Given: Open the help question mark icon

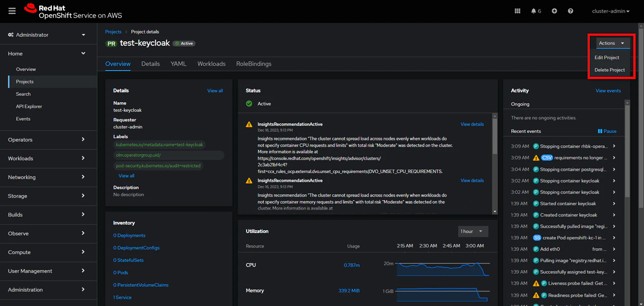Looking at the screenshot, I should (571, 11).
